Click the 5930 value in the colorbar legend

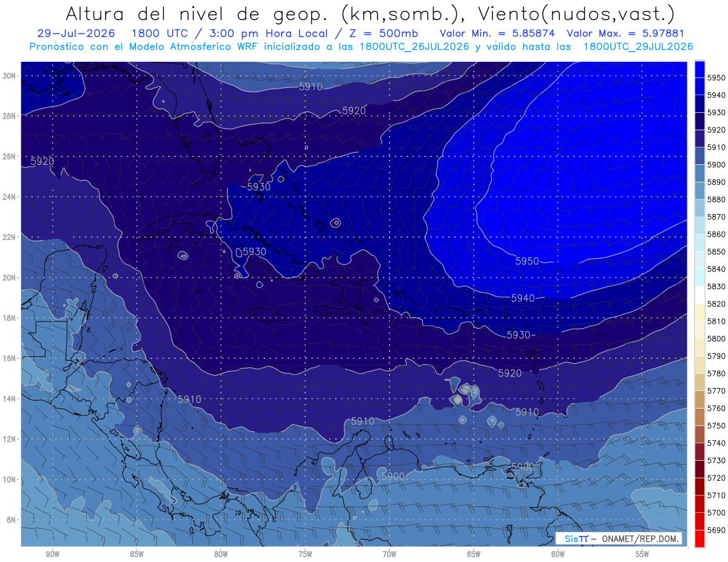coord(716,112)
